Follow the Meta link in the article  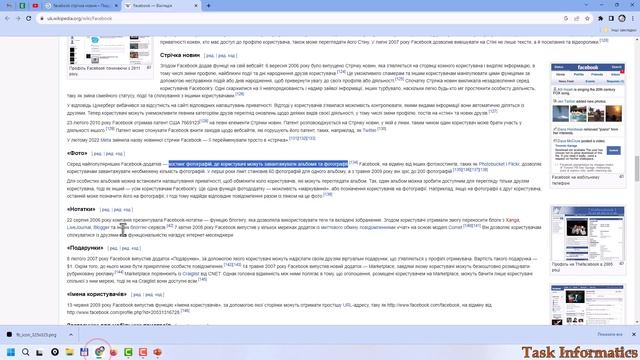click(x=106, y=140)
